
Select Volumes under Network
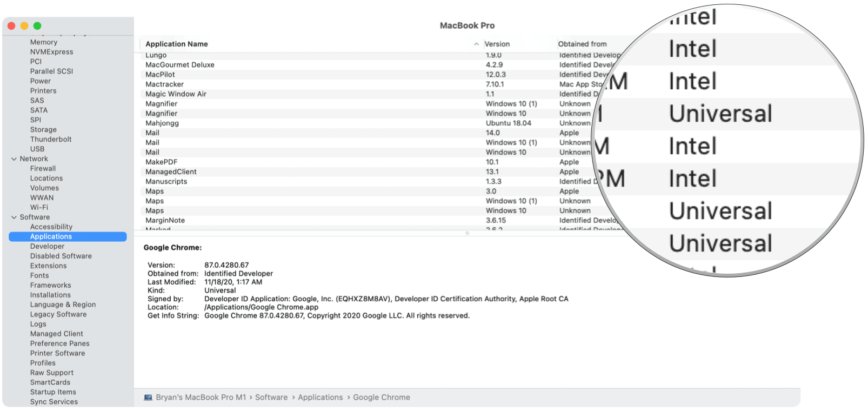click(45, 188)
